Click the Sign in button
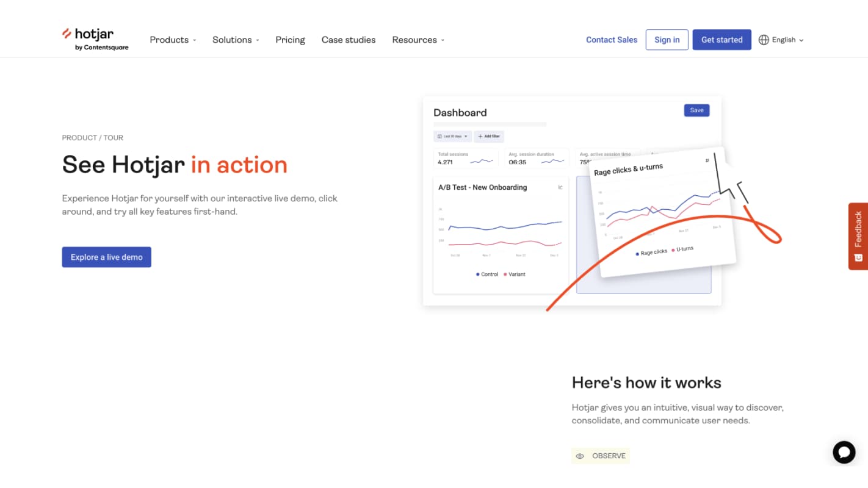This screenshot has width=868, height=488. click(x=667, y=40)
